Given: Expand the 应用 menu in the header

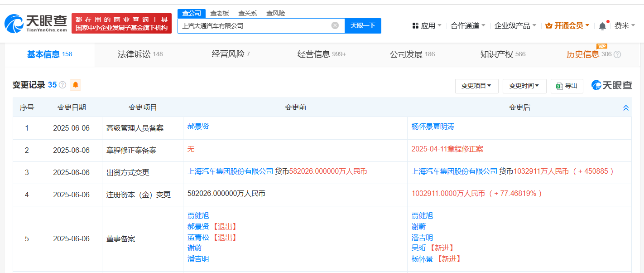Looking at the screenshot, I should point(427,26).
